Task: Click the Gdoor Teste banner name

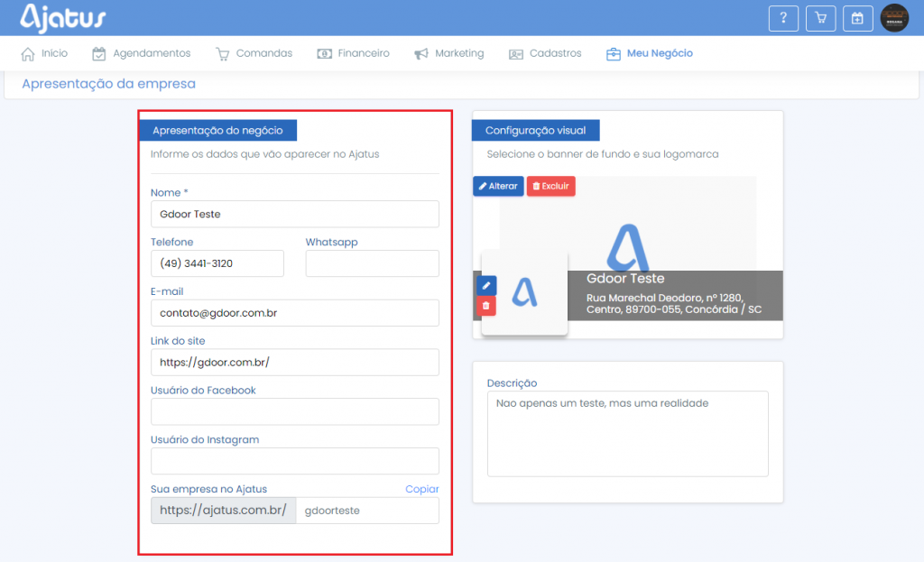Action: [625, 279]
